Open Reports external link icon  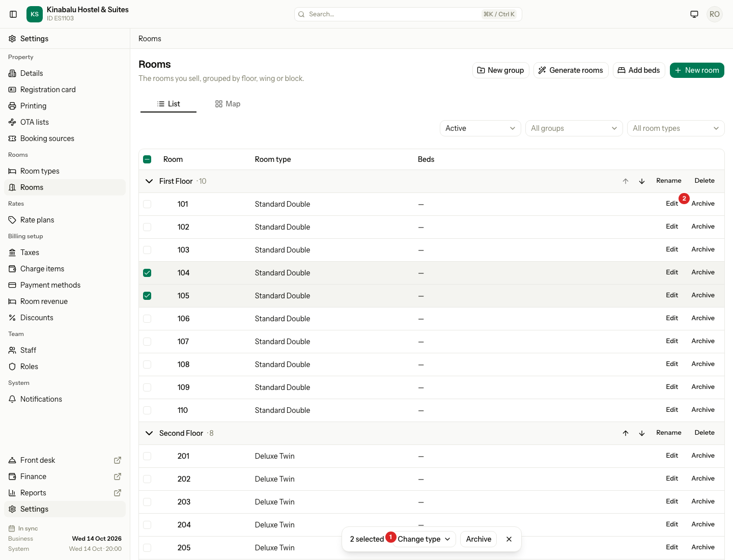click(118, 493)
